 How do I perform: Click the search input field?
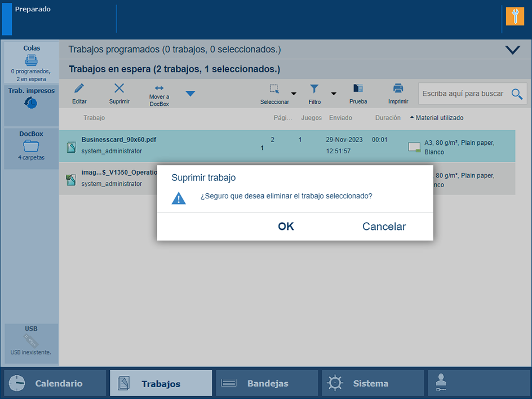click(463, 94)
